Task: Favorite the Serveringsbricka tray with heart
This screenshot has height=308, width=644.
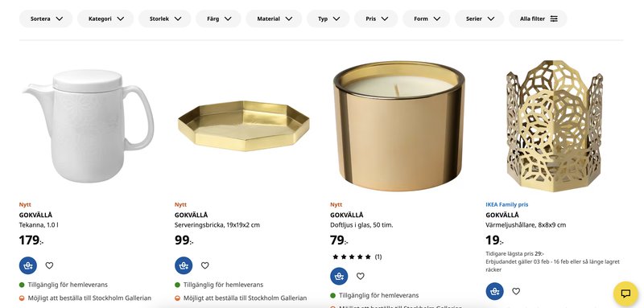Action: coord(205,265)
